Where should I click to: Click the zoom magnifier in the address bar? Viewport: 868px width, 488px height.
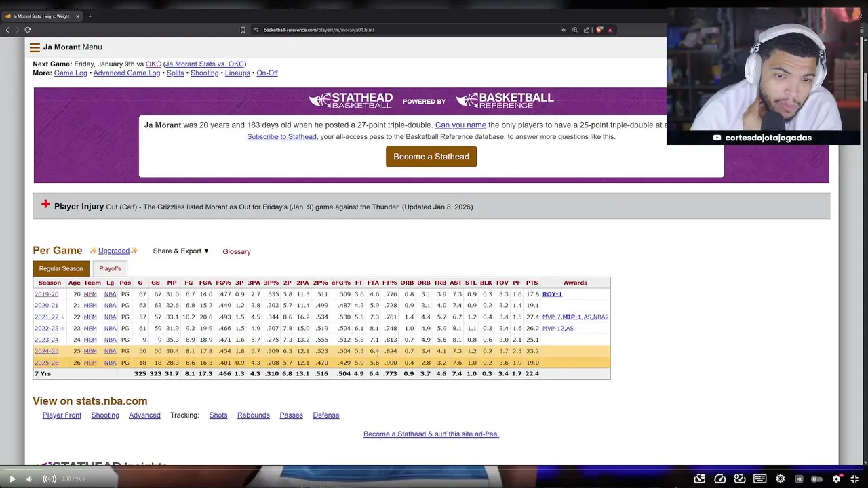point(575,30)
